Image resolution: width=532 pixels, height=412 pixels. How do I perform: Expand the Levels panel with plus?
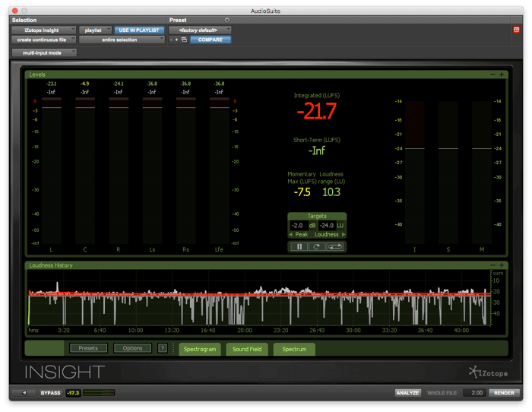click(501, 74)
